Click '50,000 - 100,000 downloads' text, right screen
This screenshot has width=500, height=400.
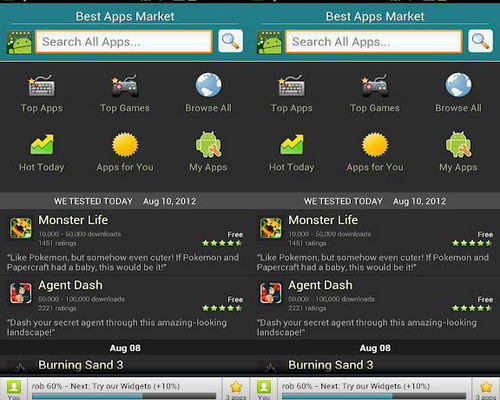tap(332, 299)
